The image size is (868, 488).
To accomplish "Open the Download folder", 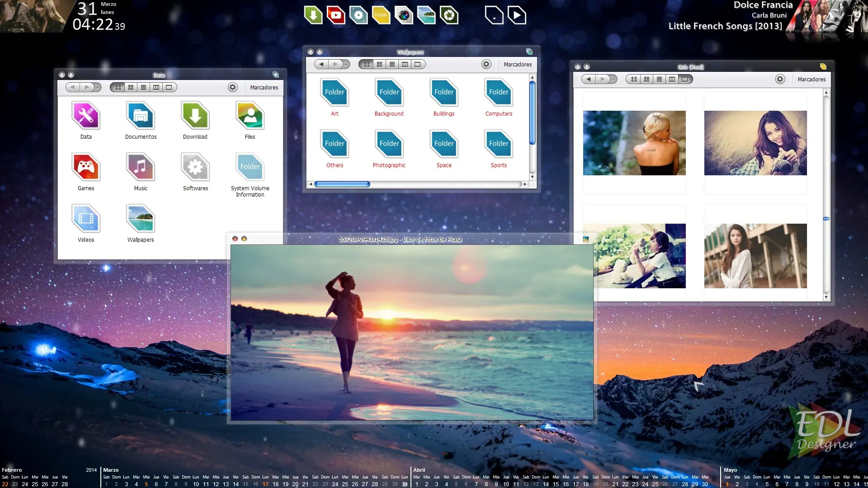I will pyautogui.click(x=195, y=116).
